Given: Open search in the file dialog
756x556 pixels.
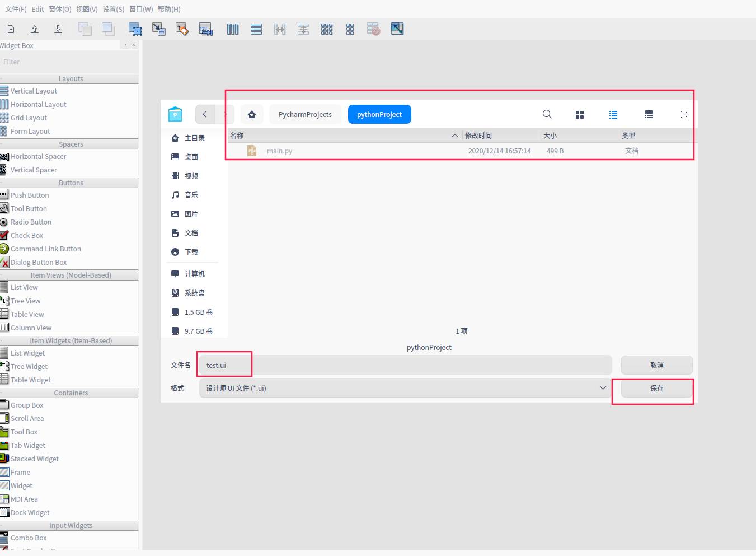Looking at the screenshot, I should pos(547,114).
